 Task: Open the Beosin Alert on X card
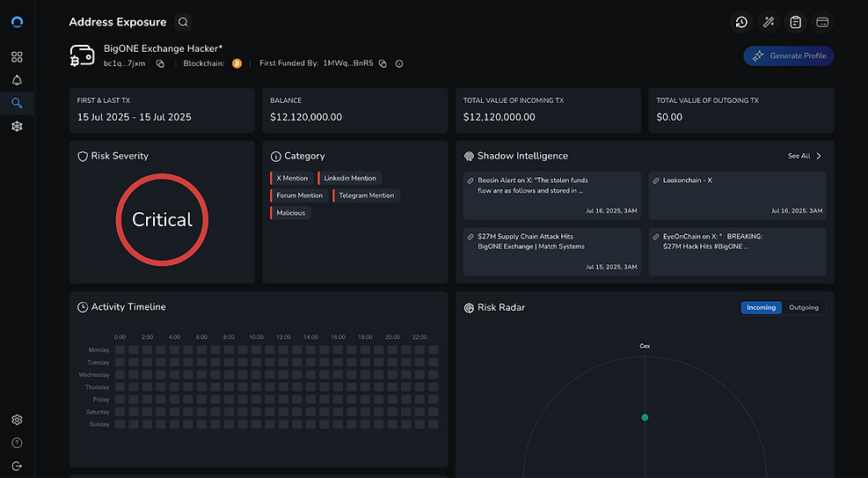pyautogui.click(x=552, y=195)
